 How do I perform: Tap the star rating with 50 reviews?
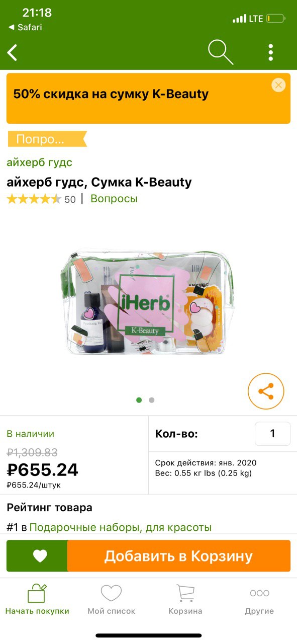[41, 199]
